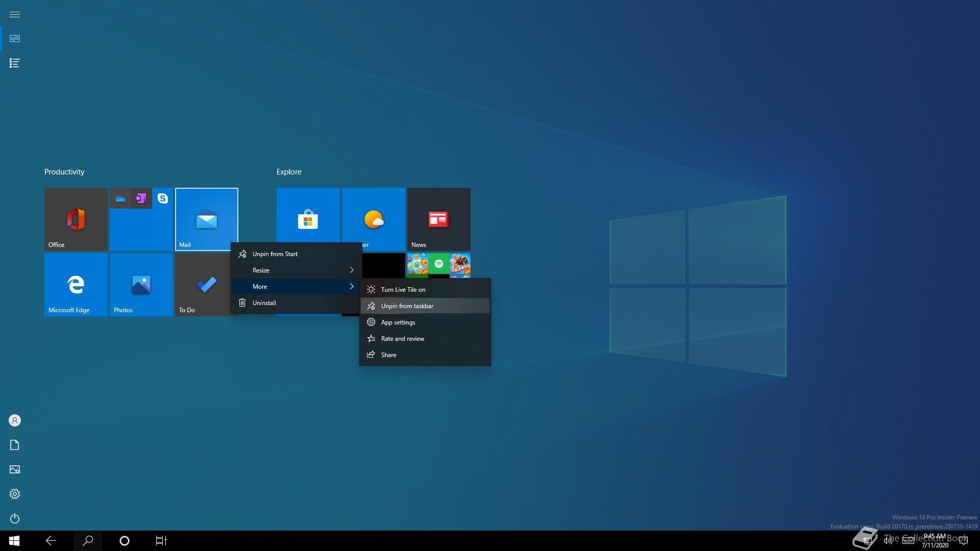
Task: Switch to Pinned tiles view
Action: coord(15,39)
